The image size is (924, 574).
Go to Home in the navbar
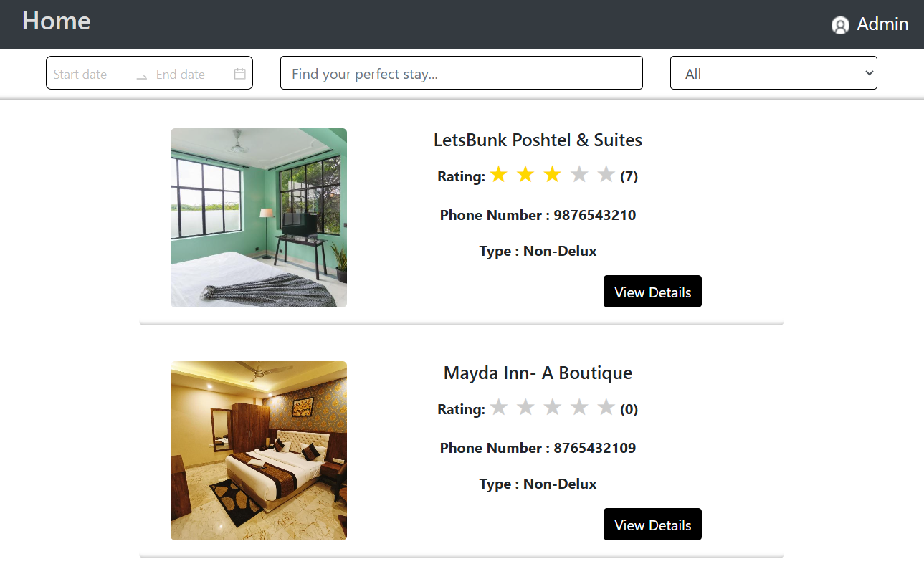[57, 21]
